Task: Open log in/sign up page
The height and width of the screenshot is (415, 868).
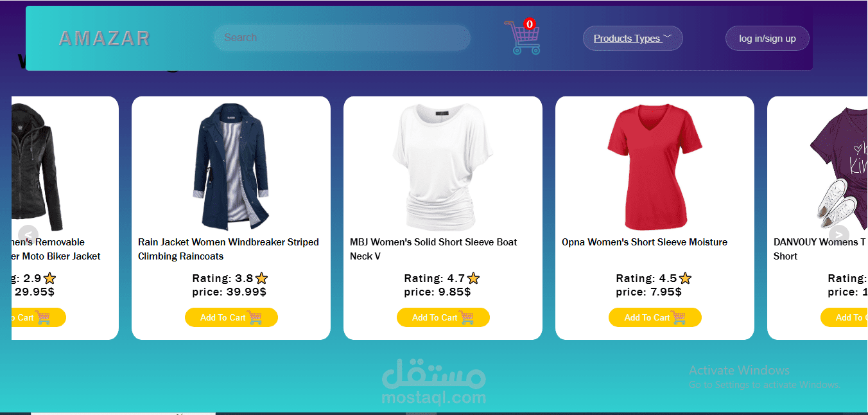Action: pos(767,39)
